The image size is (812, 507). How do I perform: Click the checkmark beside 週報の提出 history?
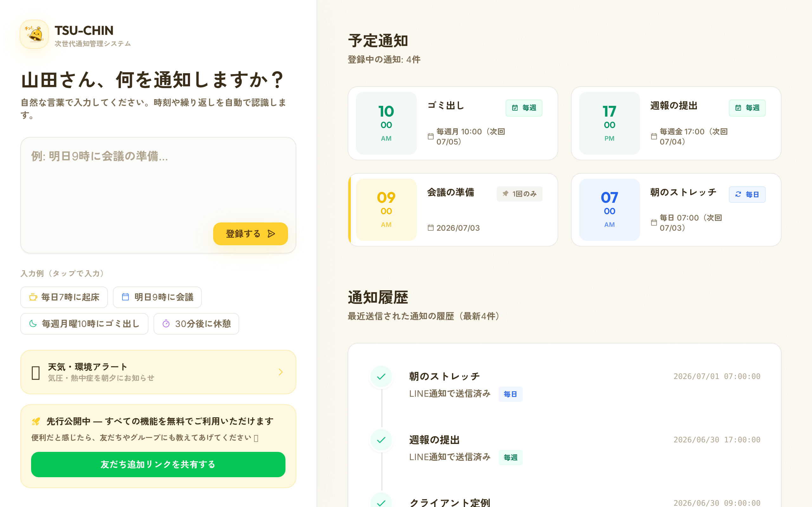pos(381,440)
